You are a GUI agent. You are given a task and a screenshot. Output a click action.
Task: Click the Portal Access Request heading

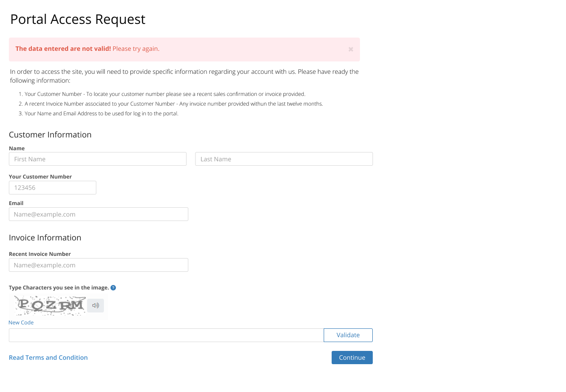coord(78,19)
